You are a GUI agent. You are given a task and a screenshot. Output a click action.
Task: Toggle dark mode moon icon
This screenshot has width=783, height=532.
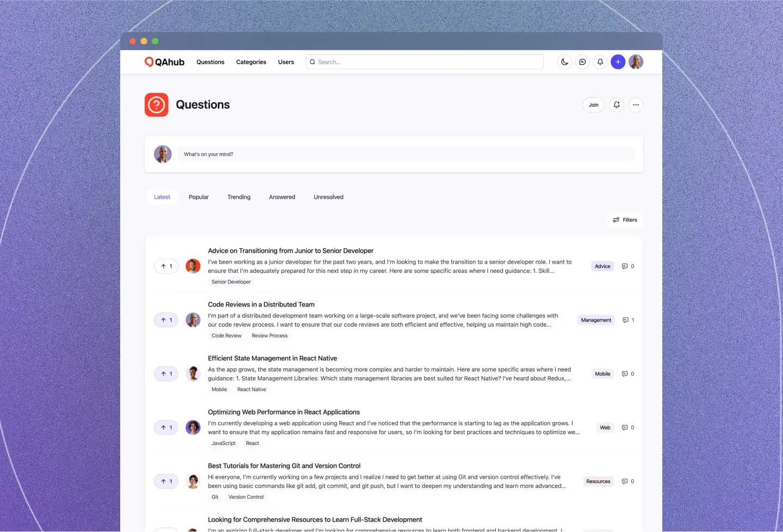[564, 62]
